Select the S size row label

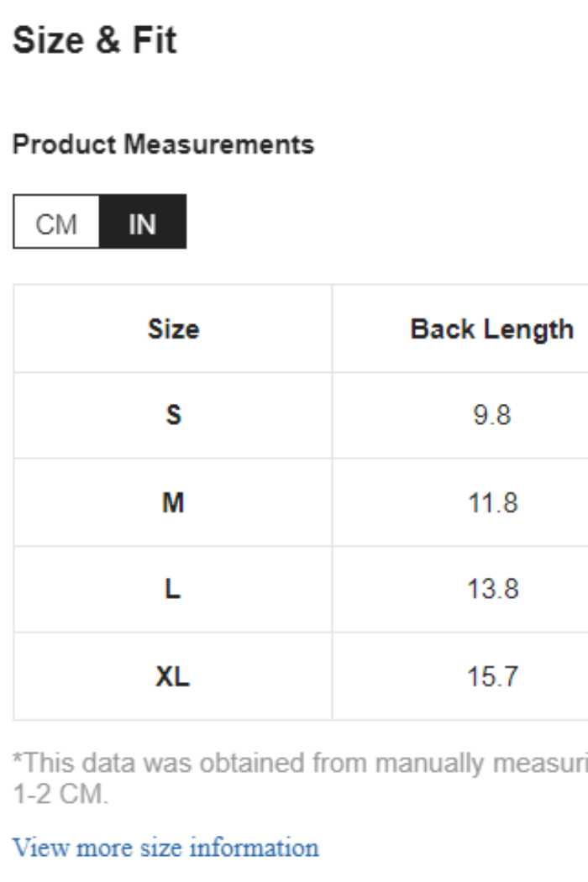coord(173,415)
